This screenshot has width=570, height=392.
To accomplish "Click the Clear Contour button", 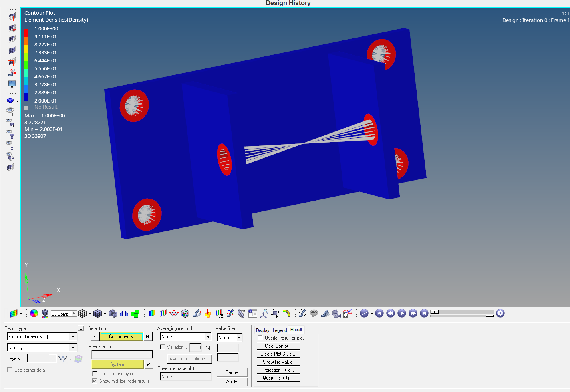I will coord(278,346).
